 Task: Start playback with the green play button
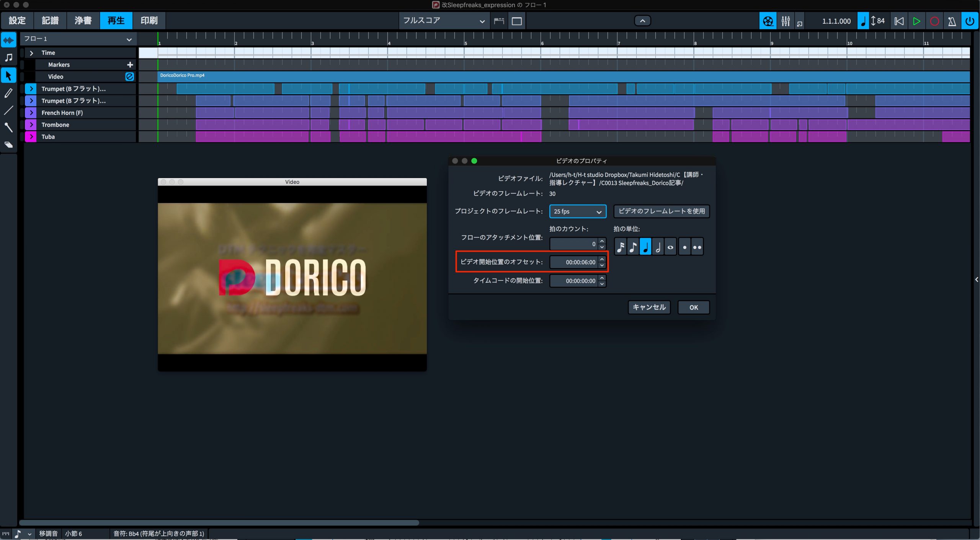tap(916, 21)
